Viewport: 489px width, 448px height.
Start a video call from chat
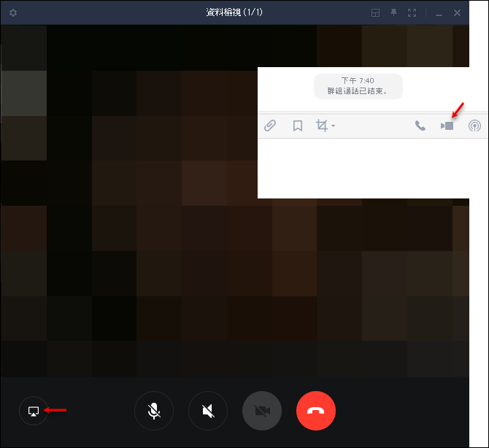tap(447, 125)
